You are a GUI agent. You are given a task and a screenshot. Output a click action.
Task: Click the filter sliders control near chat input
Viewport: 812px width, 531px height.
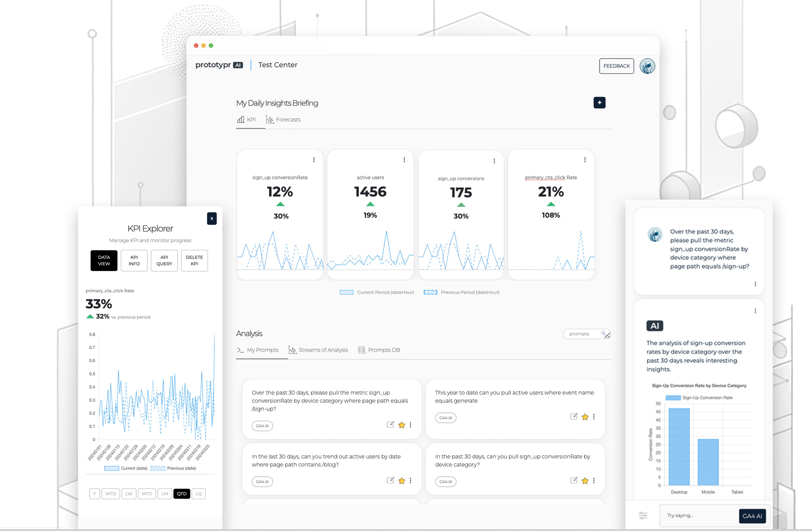(643, 515)
